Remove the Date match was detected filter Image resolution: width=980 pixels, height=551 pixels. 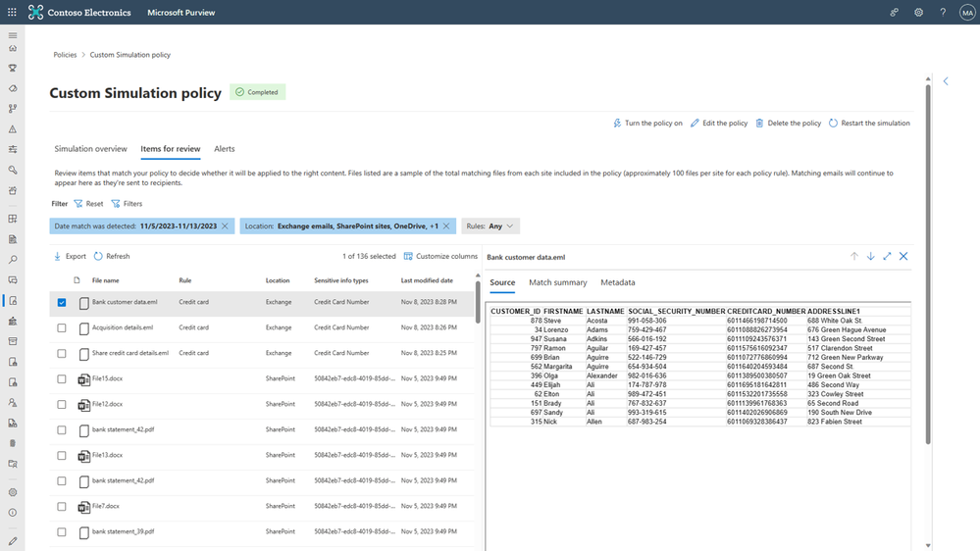225,226
